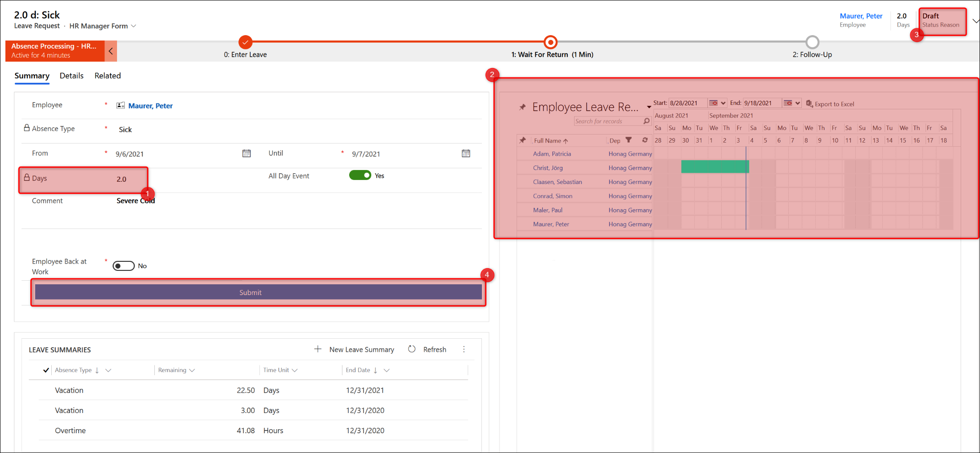The width and height of the screenshot is (980, 453).
Task: Open the Until date calendar picker
Action: [466, 153]
